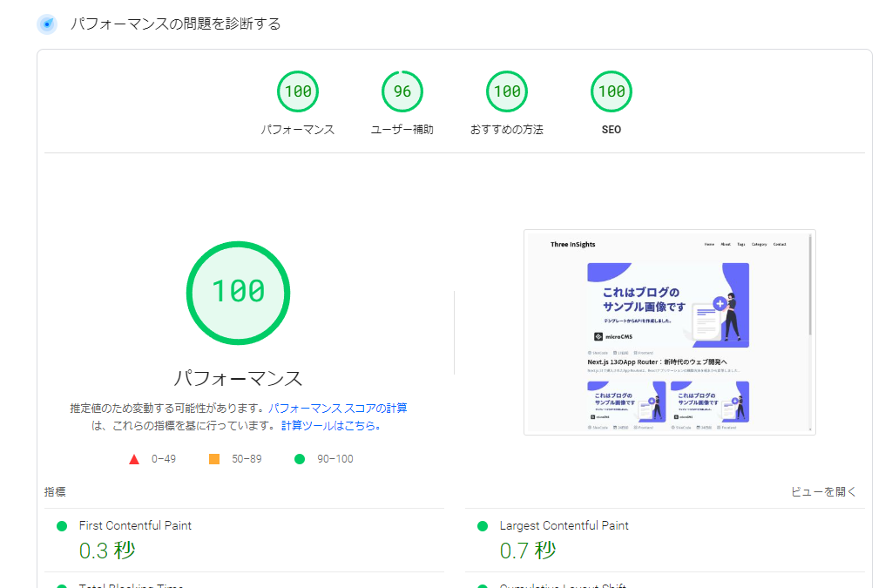Click the おすすめの方法 score circle

(506, 91)
